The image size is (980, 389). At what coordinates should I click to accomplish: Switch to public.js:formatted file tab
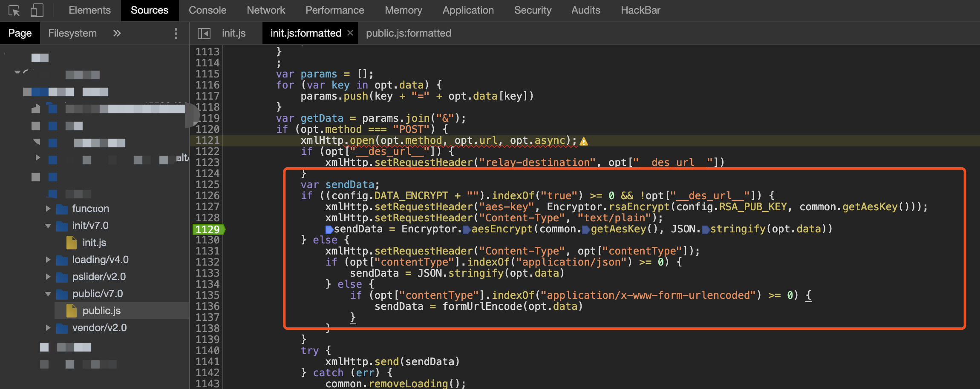click(x=408, y=33)
